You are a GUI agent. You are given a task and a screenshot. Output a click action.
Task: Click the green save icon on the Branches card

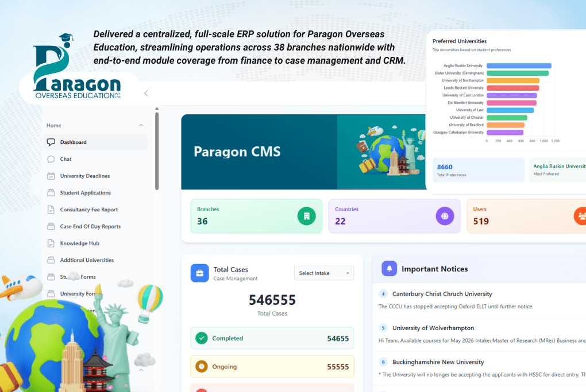(x=306, y=216)
